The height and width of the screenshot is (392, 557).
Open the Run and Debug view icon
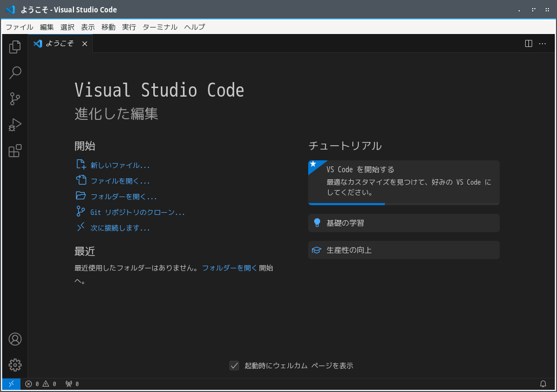point(15,125)
